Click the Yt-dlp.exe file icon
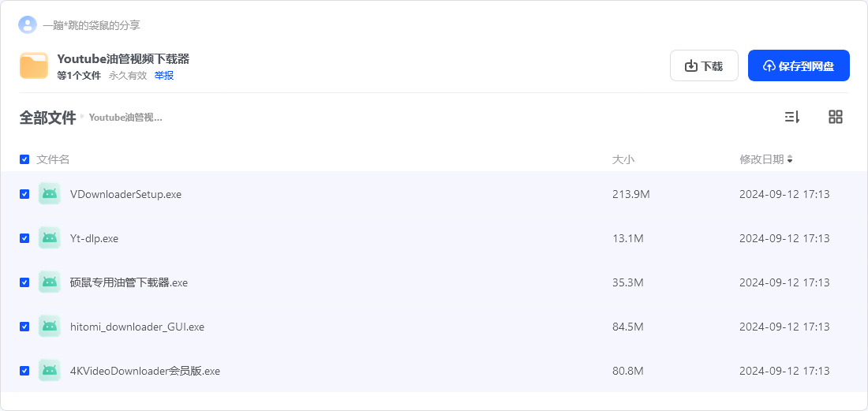 pos(50,238)
